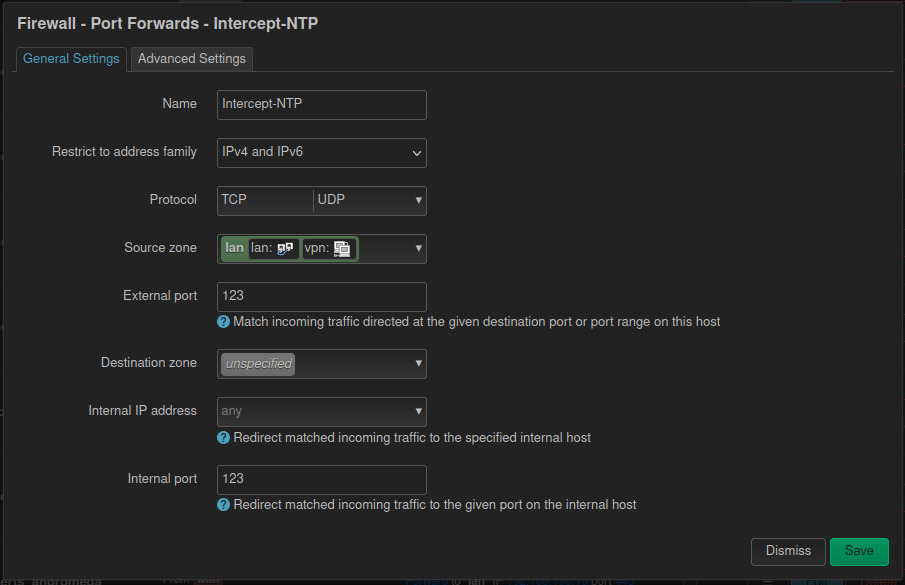Click the External port field
This screenshot has height=585, width=905.
click(x=321, y=296)
